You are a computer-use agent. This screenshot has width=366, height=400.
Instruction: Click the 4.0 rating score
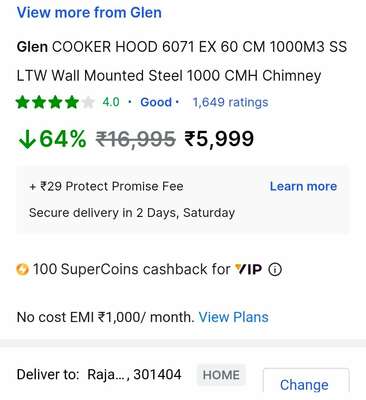[111, 102]
